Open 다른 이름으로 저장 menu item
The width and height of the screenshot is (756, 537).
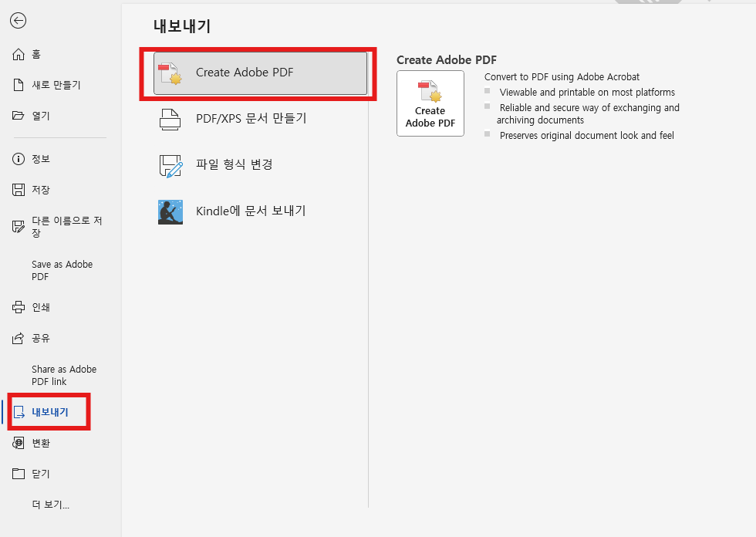pyautogui.click(x=57, y=227)
